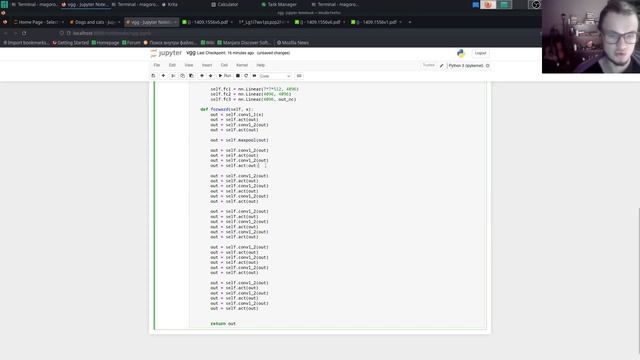Run the current cell

[225, 76]
